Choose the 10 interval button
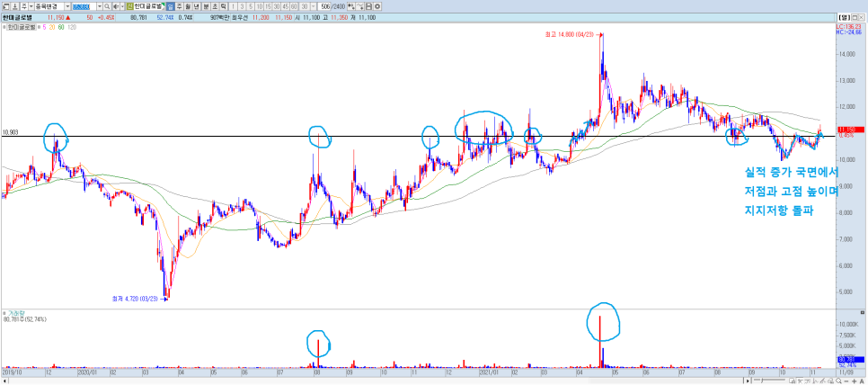Viewport: 868px width, 385px height. tap(260, 6)
